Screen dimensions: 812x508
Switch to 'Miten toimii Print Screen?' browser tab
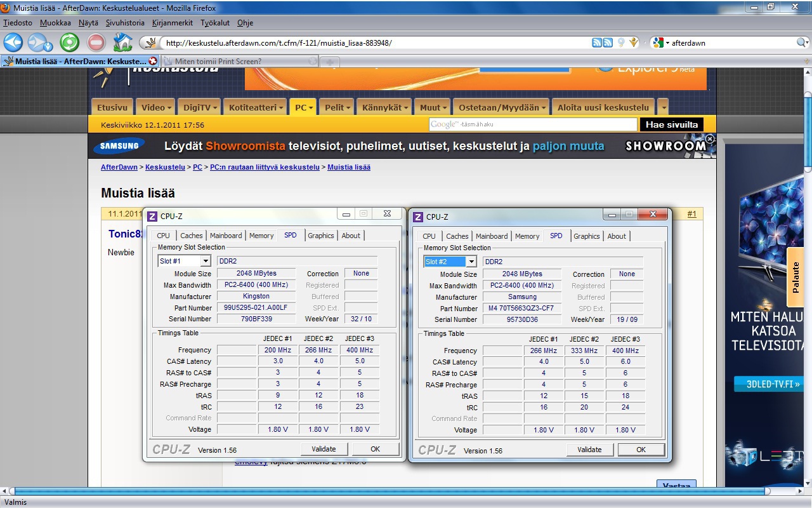[239, 62]
